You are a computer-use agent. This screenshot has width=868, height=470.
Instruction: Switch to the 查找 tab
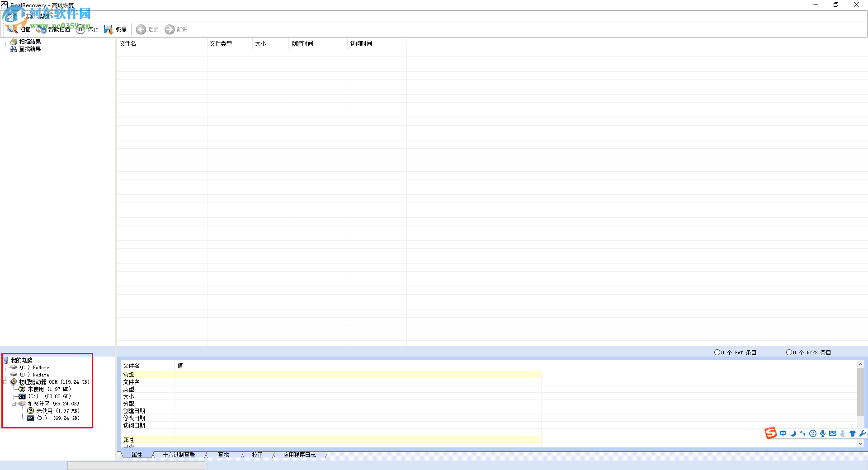point(223,455)
